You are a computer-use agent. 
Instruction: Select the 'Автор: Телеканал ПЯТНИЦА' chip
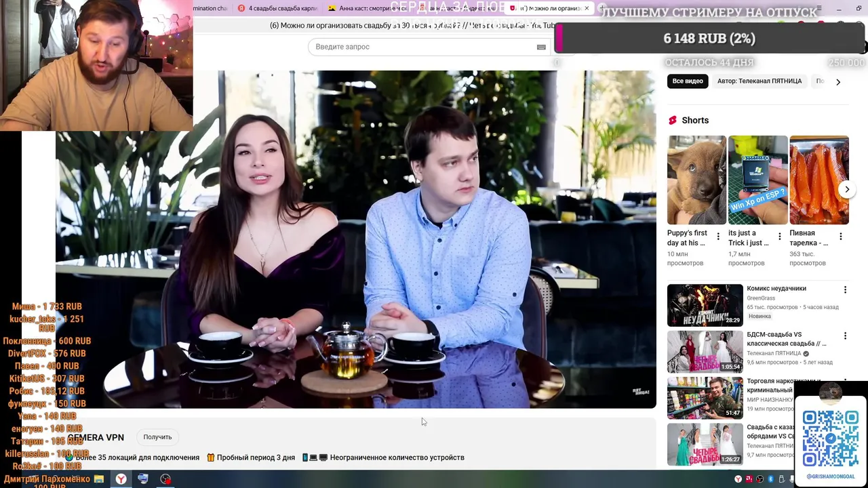[759, 81]
